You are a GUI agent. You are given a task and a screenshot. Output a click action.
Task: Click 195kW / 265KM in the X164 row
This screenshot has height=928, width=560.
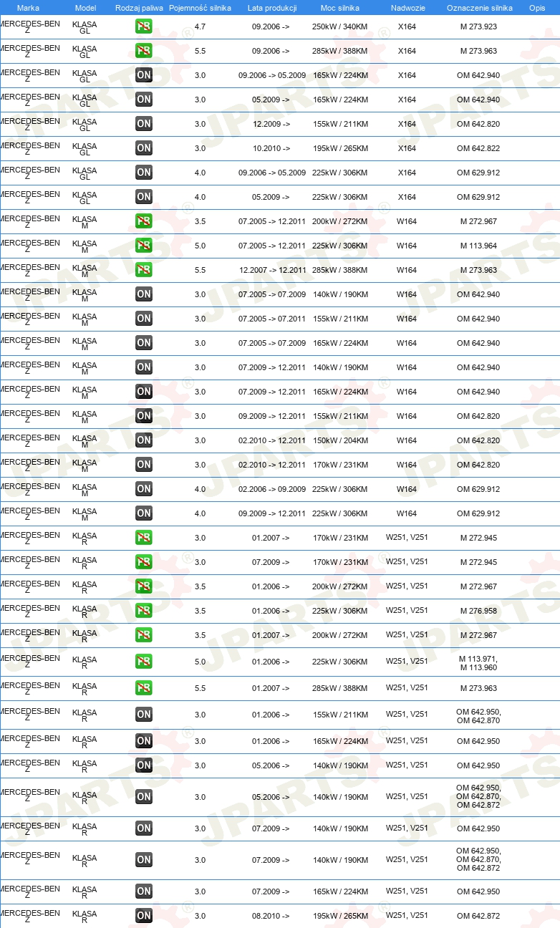[x=340, y=148]
